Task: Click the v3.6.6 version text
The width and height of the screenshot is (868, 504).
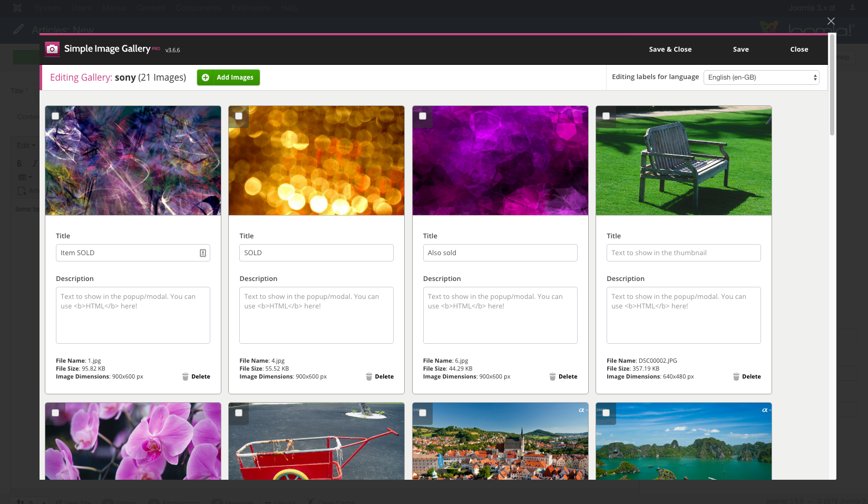Action: 173,50
